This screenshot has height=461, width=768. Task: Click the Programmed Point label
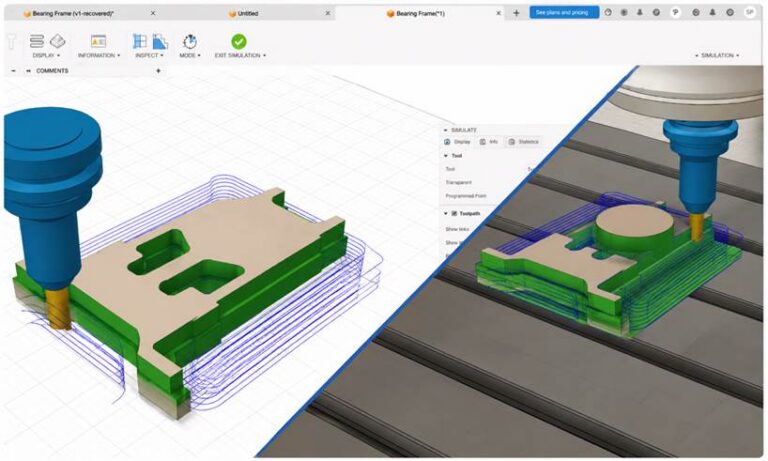466,196
